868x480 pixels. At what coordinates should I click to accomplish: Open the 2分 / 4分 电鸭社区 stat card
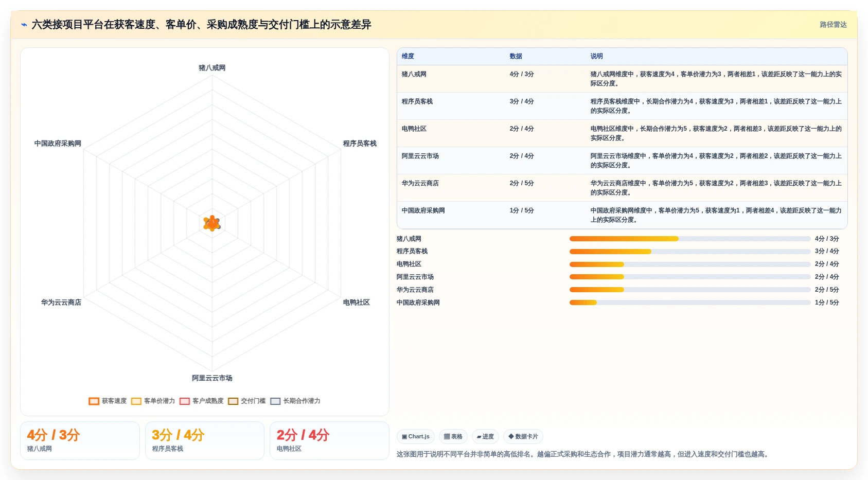point(329,441)
